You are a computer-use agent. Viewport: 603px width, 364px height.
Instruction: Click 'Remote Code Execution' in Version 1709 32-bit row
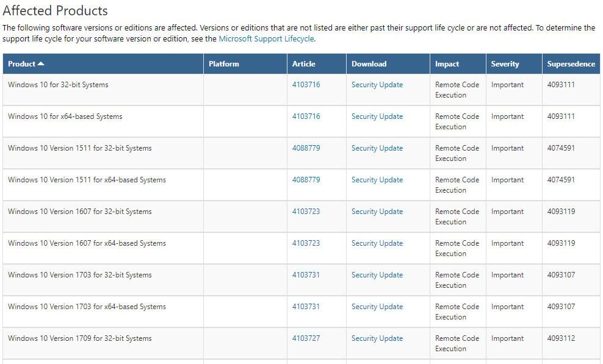point(457,343)
